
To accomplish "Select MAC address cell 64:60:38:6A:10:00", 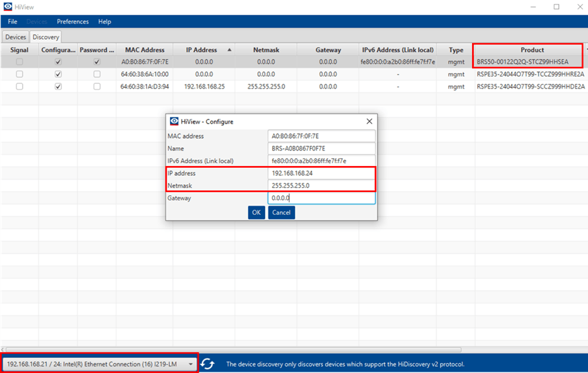I will pos(145,74).
